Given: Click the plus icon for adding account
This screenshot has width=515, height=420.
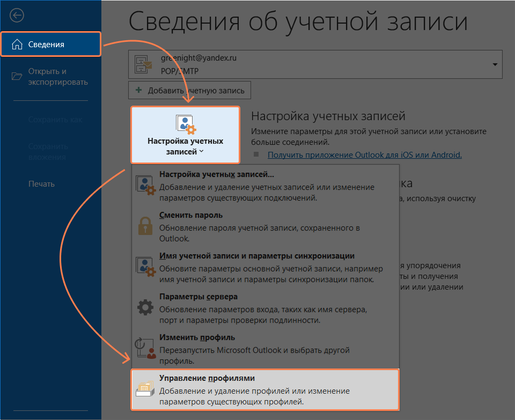Looking at the screenshot, I should point(138,90).
